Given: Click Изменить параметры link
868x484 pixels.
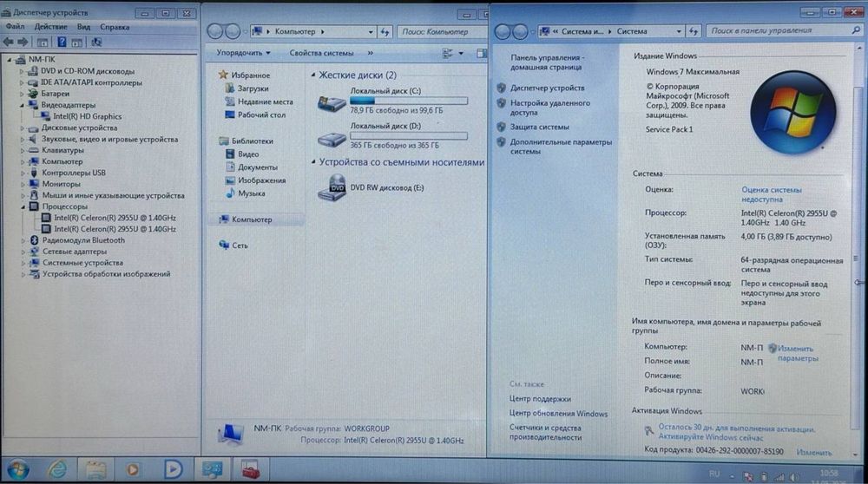Looking at the screenshot, I should point(796,353).
